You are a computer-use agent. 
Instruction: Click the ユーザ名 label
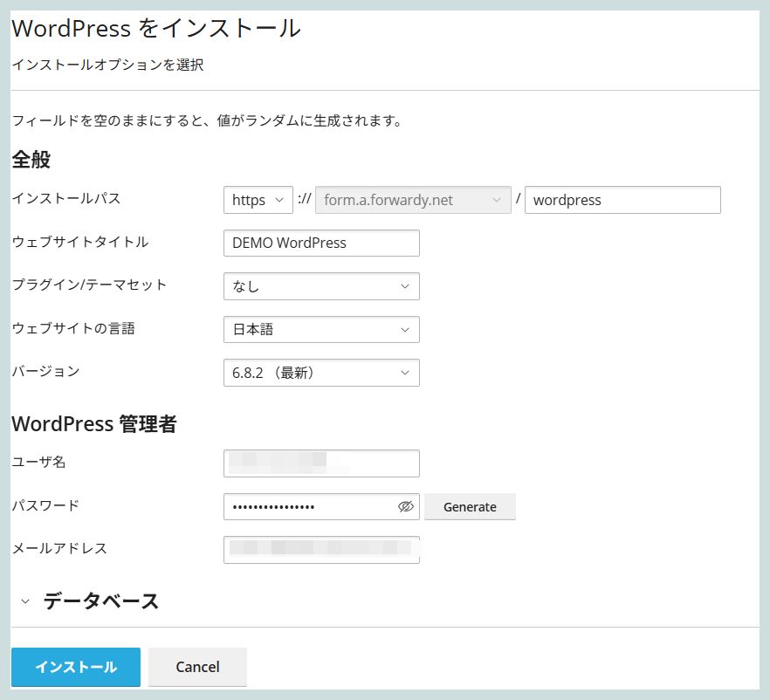point(38,462)
